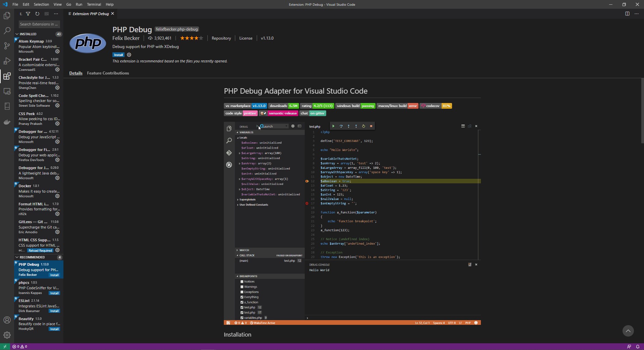The image size is (644, 350).
Task: Close the Extension: PHP Debug tab
Action: (113, 14)
